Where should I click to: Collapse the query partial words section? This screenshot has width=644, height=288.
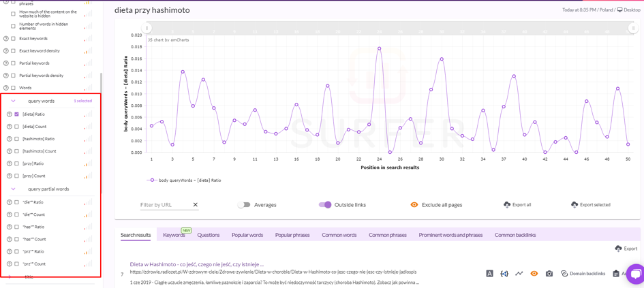13,189
